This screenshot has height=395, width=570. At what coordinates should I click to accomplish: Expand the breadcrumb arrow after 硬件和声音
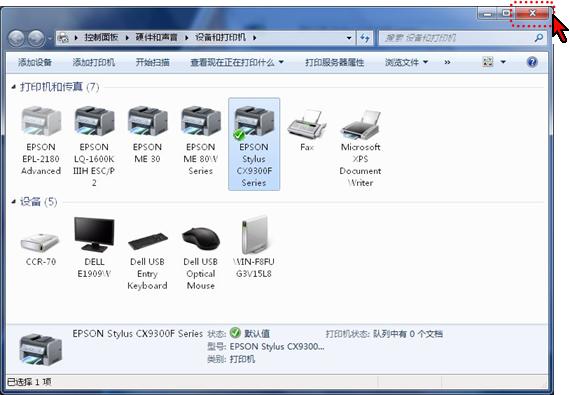click(x=186, y=38)
